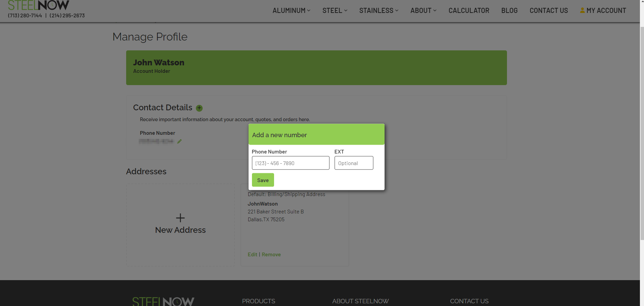This screenshot has height=306, width=644.
Task: Click the SteelNow logo in the footer
Action: pyautogui.click(x=163, y=301)
